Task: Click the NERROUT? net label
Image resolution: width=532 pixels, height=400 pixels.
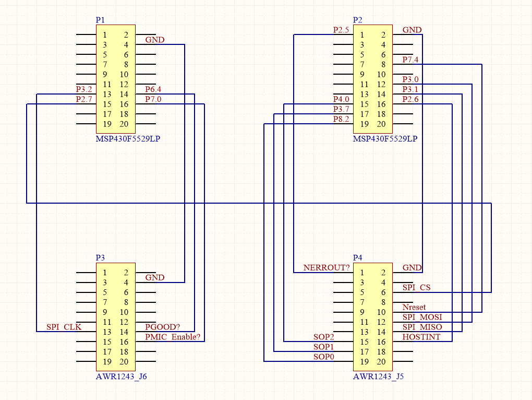Action: [327, 267]
